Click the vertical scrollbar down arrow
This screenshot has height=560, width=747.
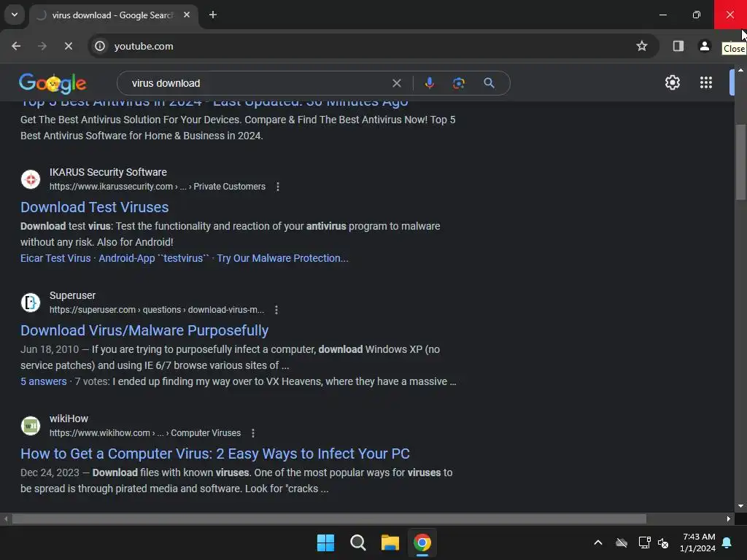coord(741,506)
